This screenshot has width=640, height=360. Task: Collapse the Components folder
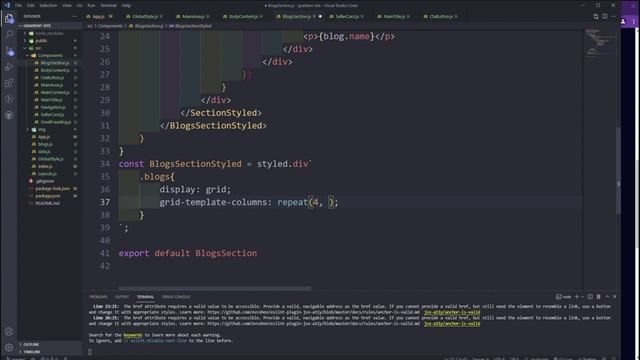(x=50, y=56)
